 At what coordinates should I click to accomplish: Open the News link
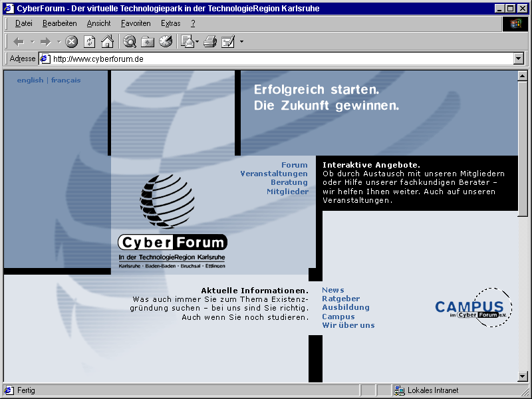333,290
